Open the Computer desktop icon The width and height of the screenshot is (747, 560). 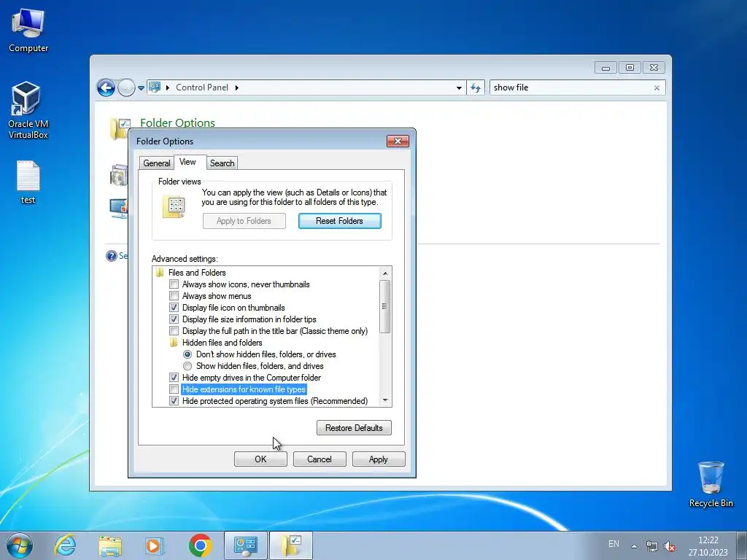pos(28,31)
